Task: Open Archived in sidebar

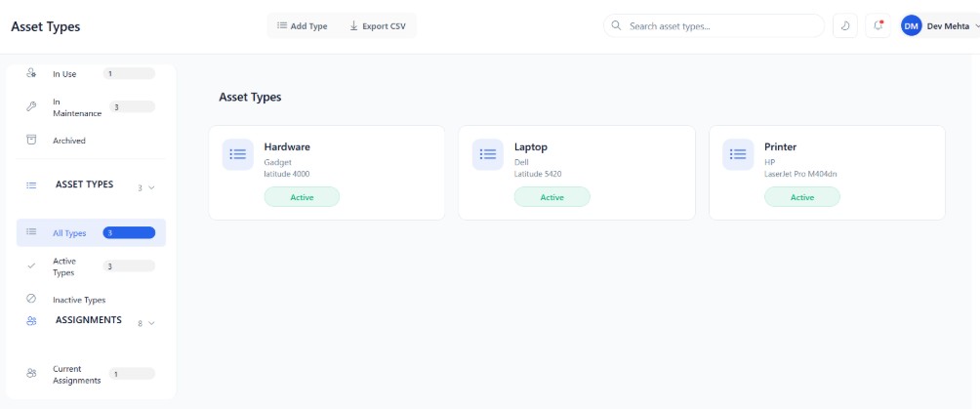Action: click(91, 141)
